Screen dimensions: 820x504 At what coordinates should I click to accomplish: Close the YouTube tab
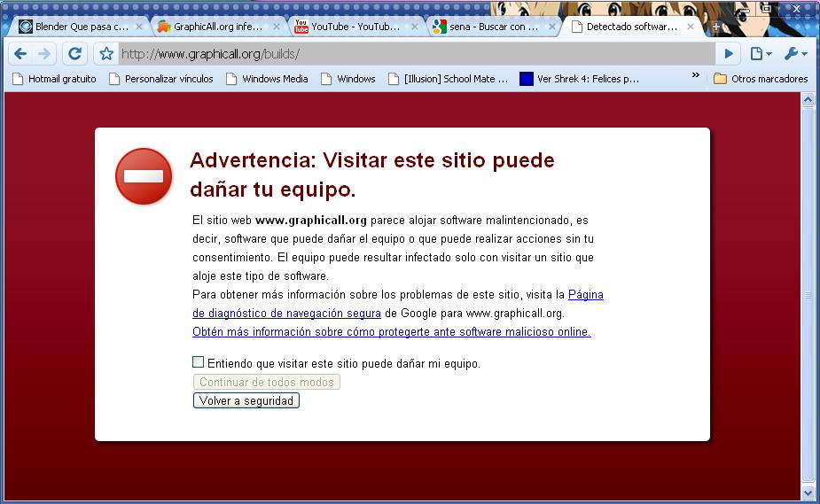pos(415,27)
